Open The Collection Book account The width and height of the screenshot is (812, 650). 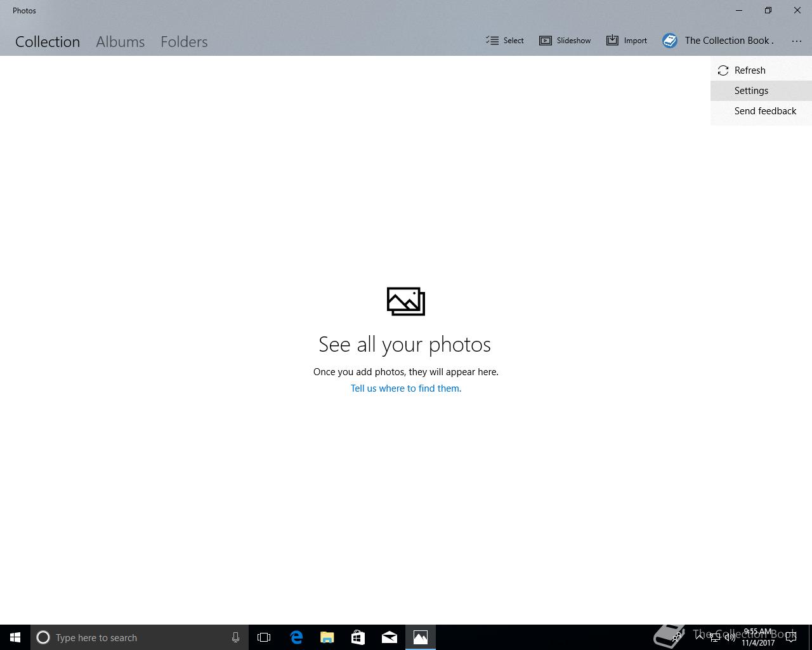coord(718,41)
